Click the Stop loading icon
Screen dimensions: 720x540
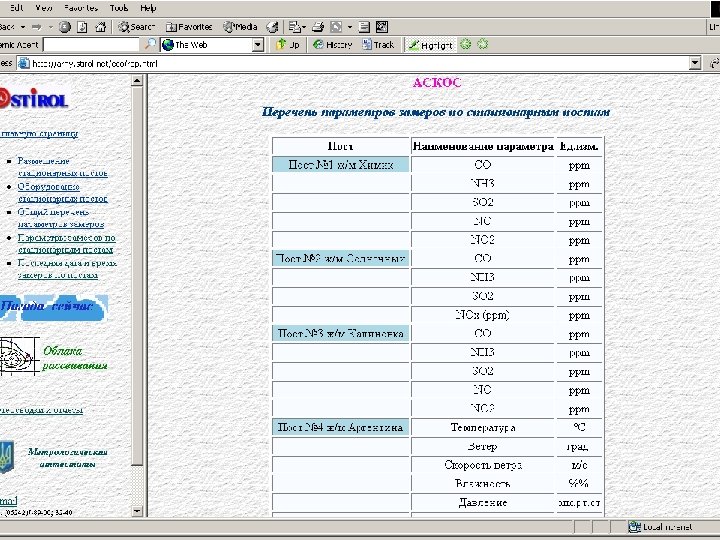tap(65, 27)
